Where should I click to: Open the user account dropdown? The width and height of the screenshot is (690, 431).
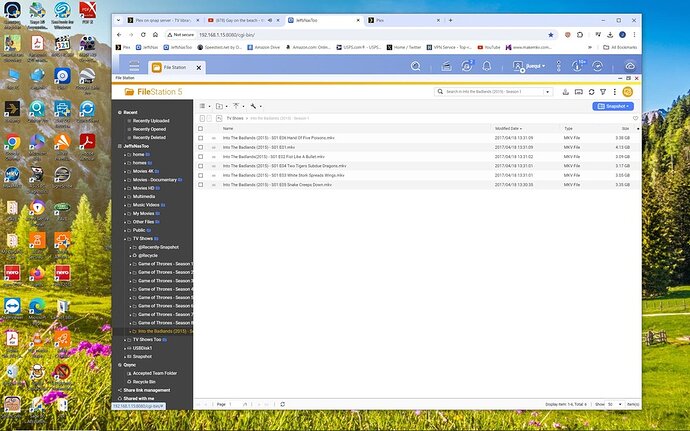coord(529,66)
